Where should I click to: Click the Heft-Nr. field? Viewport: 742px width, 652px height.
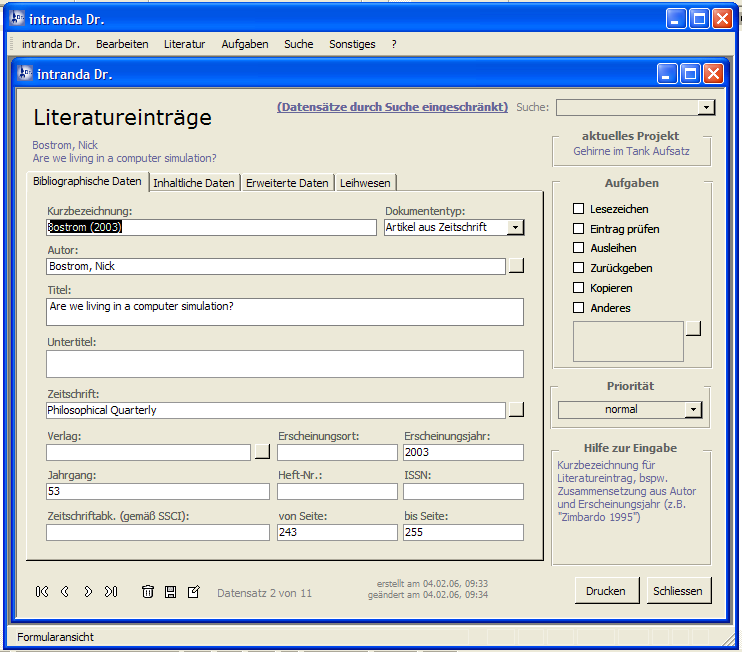click(x=337, y=491)
